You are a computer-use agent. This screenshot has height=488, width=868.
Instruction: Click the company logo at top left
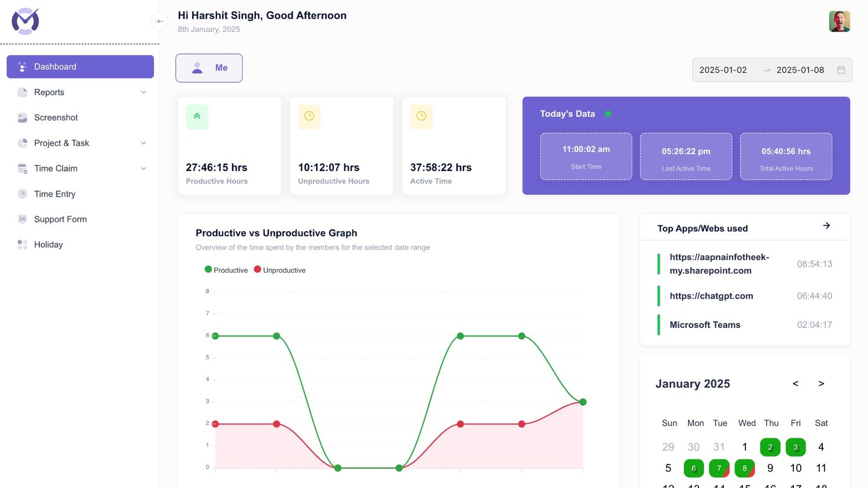[x=25, y=21]
